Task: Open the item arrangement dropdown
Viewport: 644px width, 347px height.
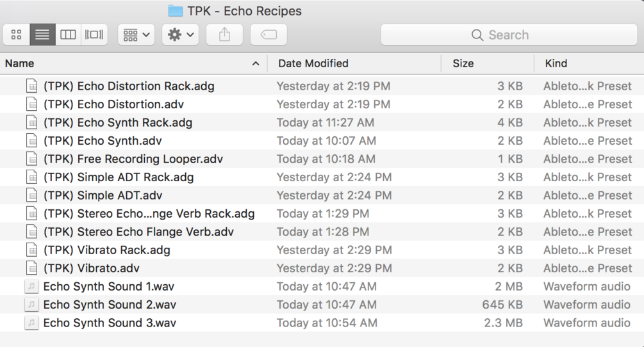Action: [x=136, y=35]
